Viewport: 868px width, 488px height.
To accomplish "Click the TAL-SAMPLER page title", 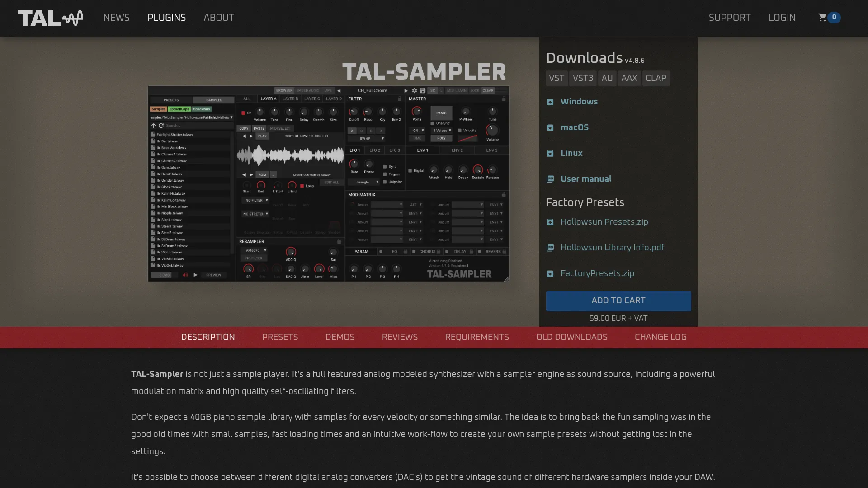I will click(x=424, y=72).
